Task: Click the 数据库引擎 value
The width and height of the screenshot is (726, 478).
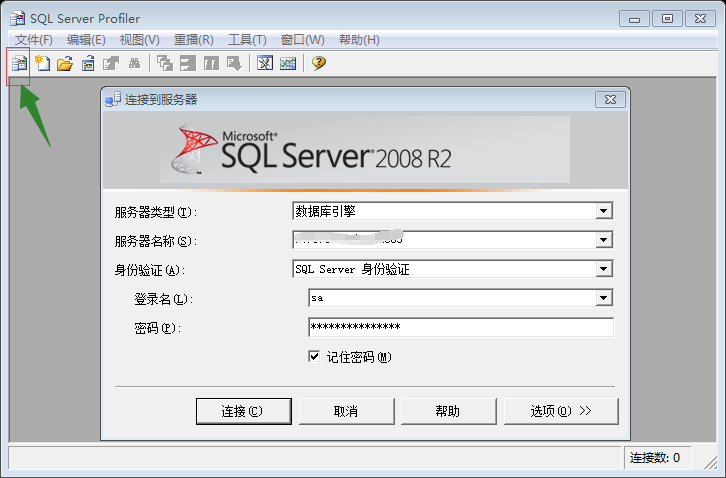Action: [325, 211]
